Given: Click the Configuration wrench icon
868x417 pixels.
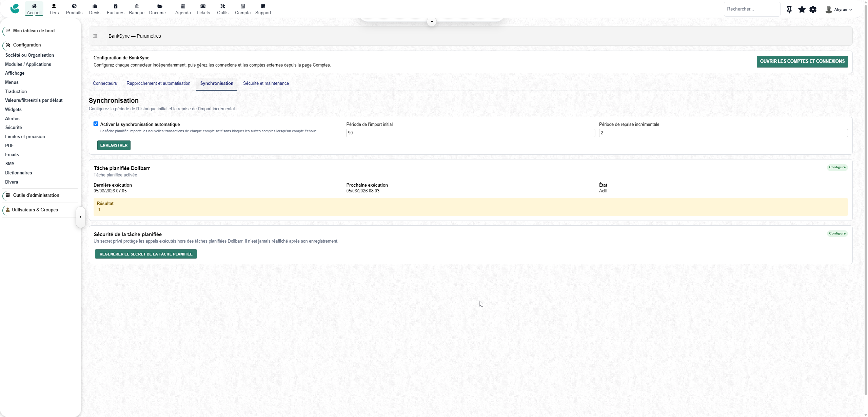Looking at the screenshot, I should pos(8,45).
